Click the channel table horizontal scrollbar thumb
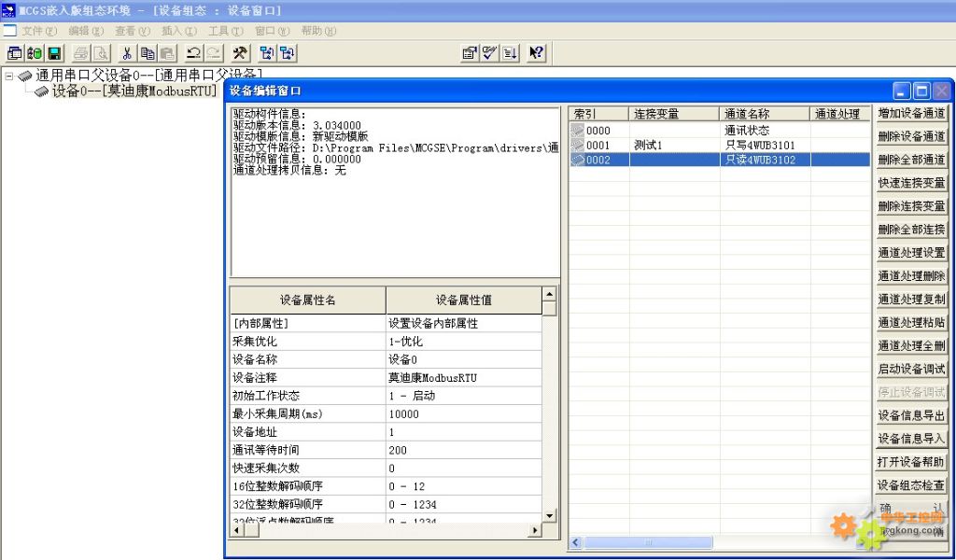This screenshot has height=560, width=956. coord(648,541)
